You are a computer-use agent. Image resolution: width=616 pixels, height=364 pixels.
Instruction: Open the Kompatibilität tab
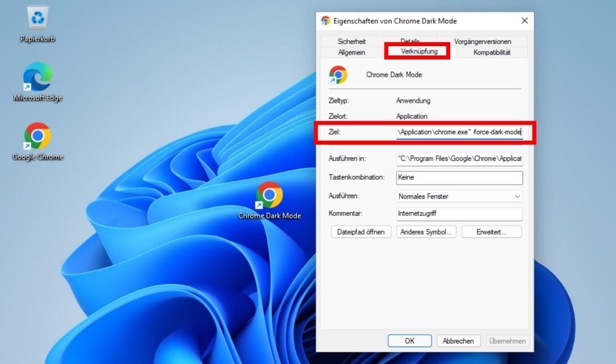tap(492, 52)
